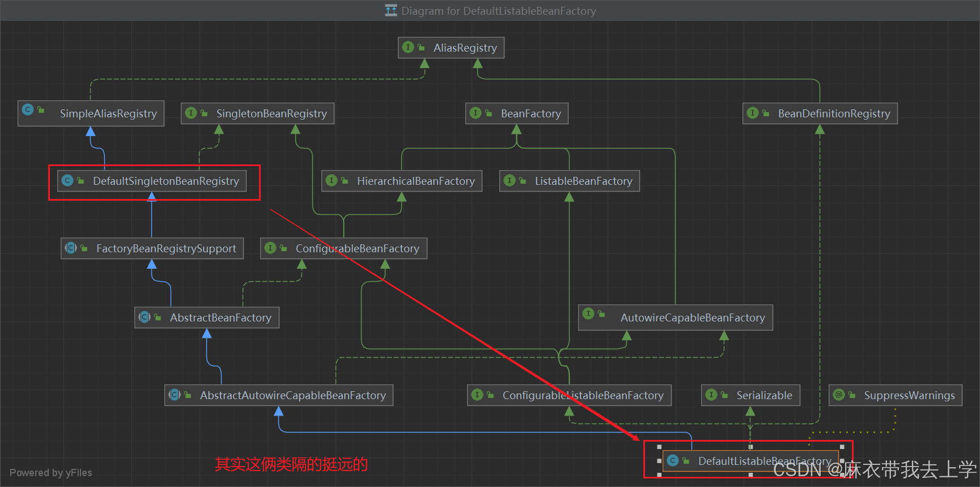
Task: Click the public lock icon on AbstractBeanFactory
Action: [x=158, y=317]
